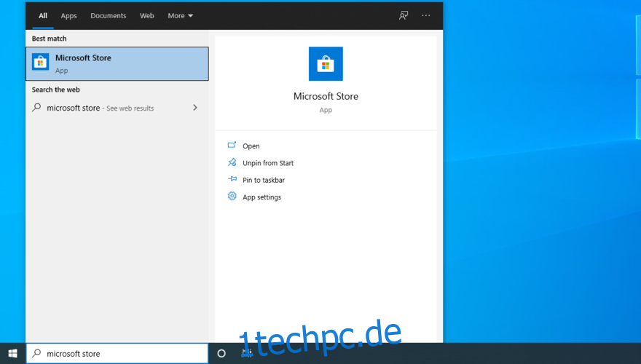Open App settings
641x364 pixels.
(262, 197)
